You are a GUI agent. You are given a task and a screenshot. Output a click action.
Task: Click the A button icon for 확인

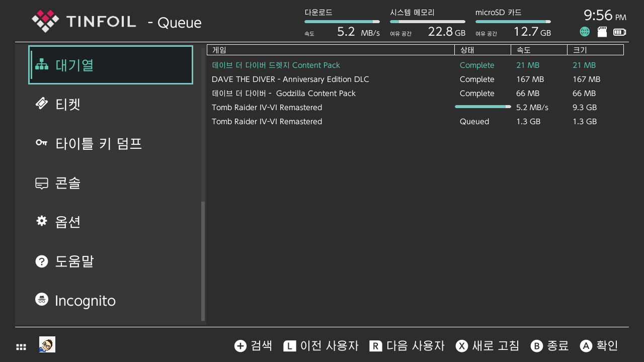(586, 346)
